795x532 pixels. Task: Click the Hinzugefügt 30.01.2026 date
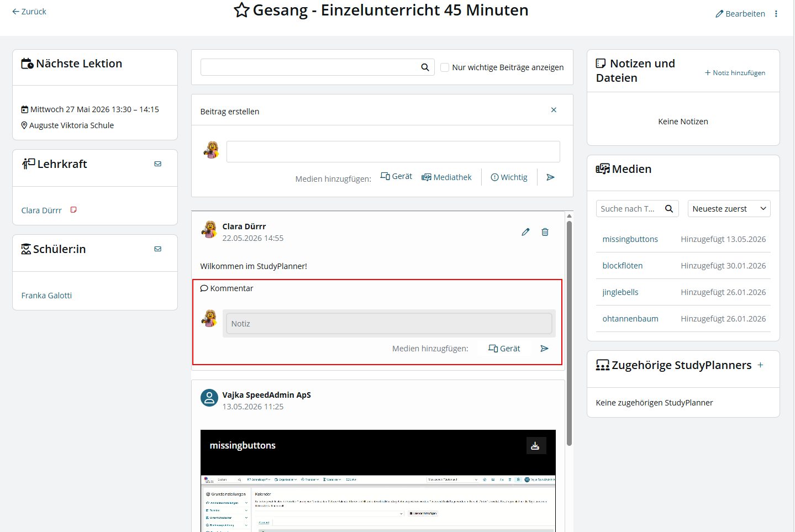[723, 266]
